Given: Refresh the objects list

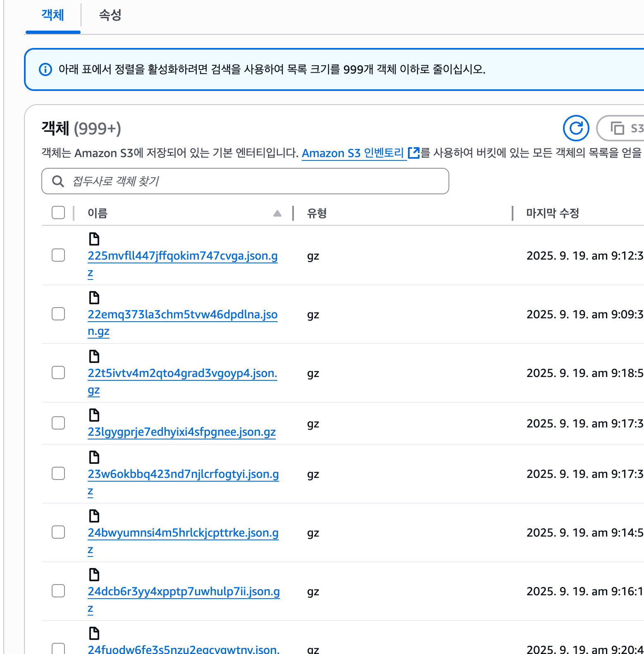Looking at the screenshot, I should (x=576, y=128).
